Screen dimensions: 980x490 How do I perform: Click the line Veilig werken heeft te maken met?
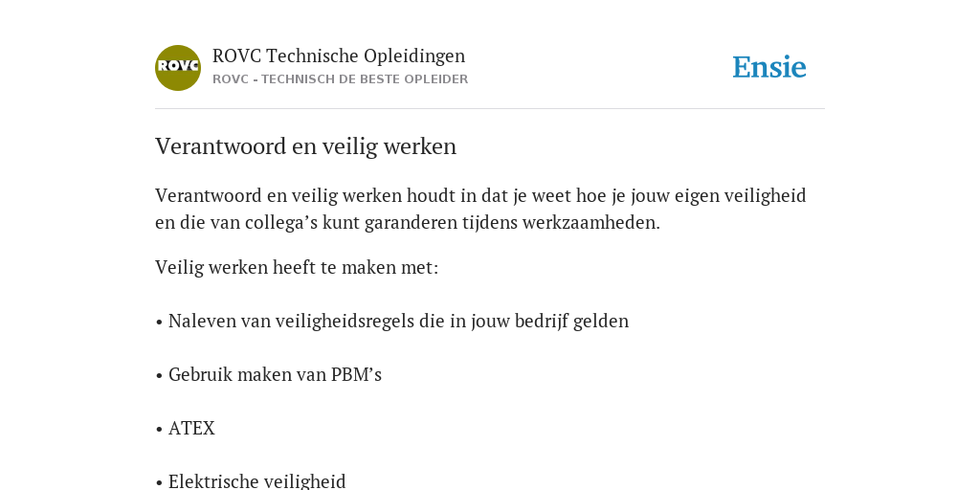[297, 268]
